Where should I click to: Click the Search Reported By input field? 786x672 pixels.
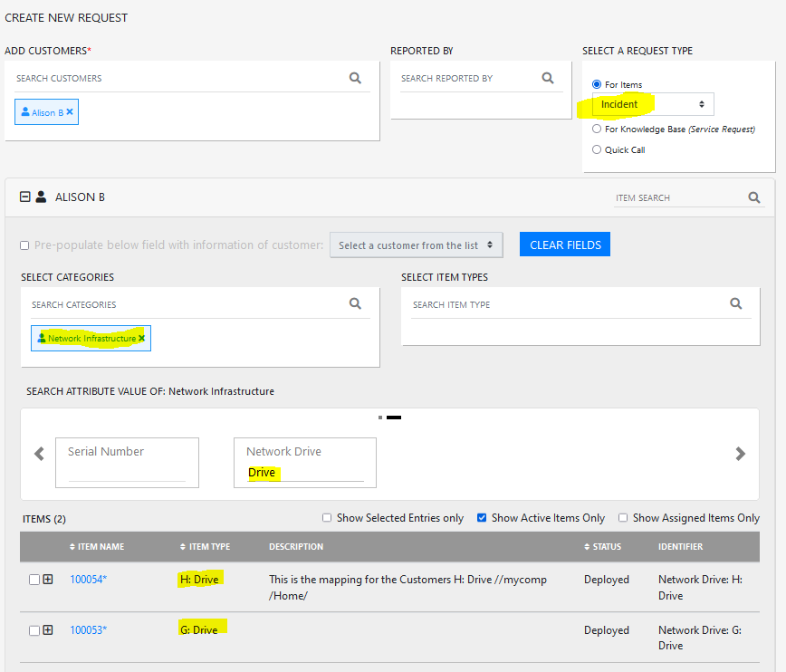tap(470, 78)
